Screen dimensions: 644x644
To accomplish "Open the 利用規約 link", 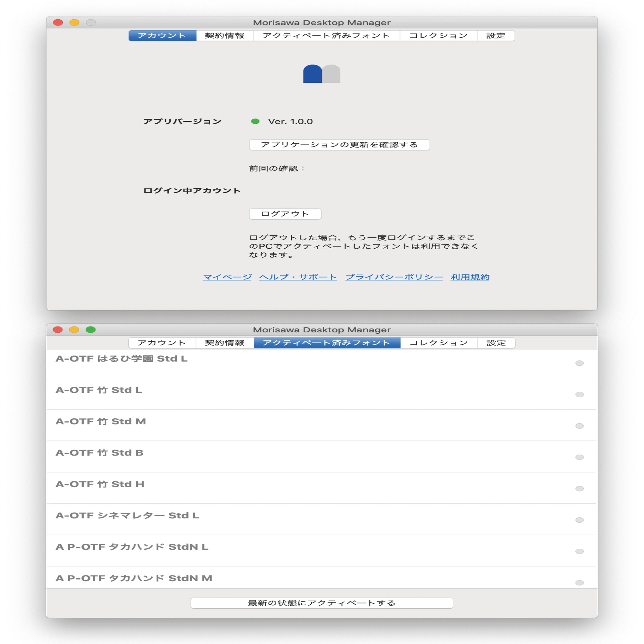I will click(x=470, y=277).
